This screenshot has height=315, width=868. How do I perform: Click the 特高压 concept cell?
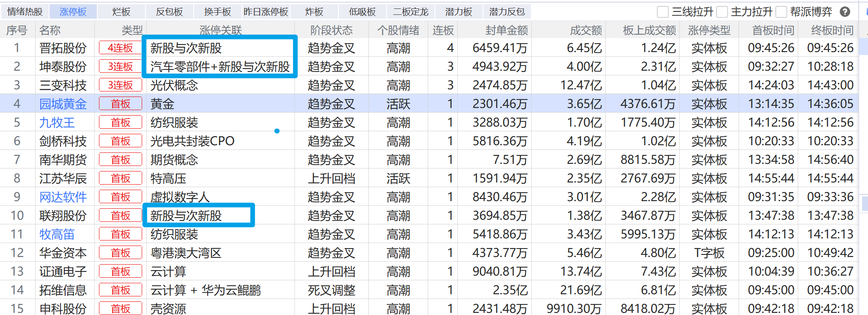168,179
